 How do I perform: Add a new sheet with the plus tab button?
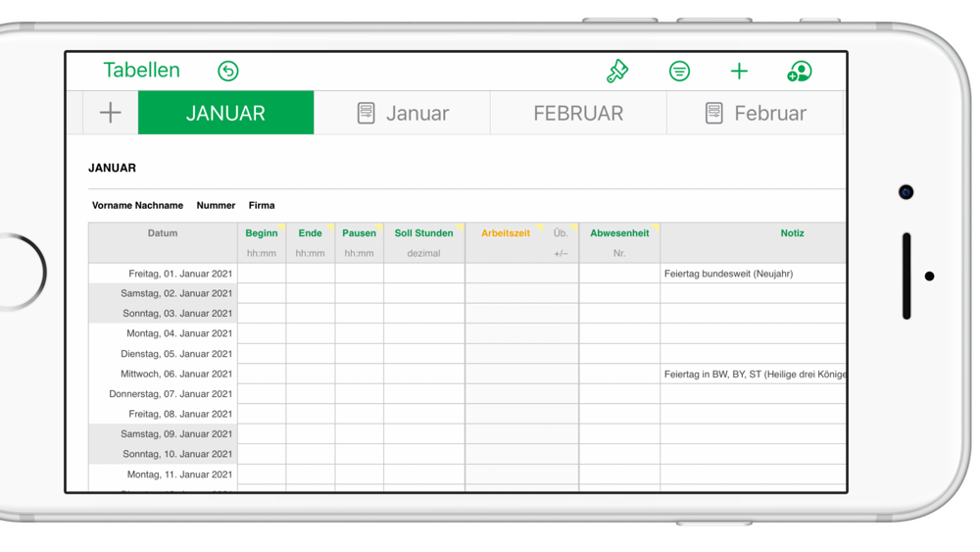[x=111, y=113]
